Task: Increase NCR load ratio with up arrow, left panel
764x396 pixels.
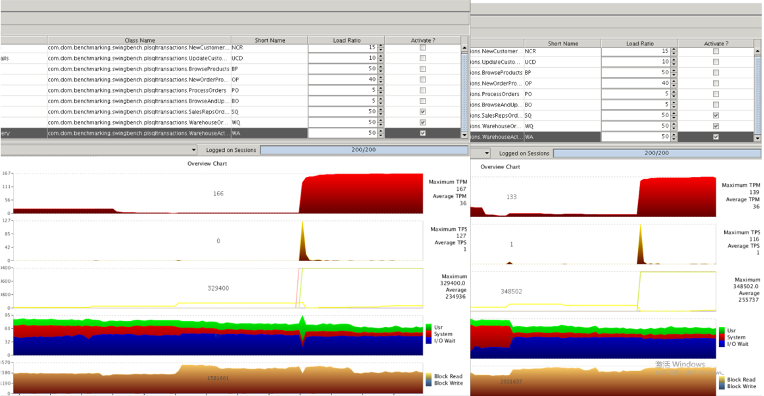Action: pos(381,46)
